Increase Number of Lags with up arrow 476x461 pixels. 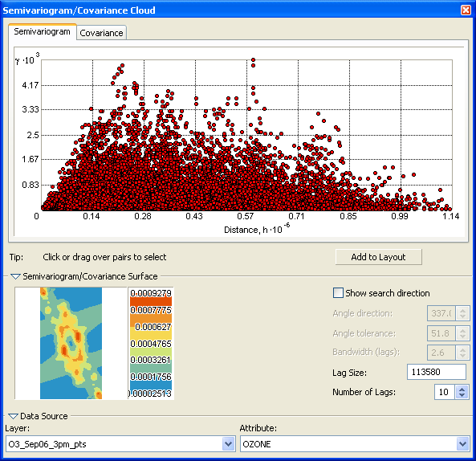click(x=462, y=389)
